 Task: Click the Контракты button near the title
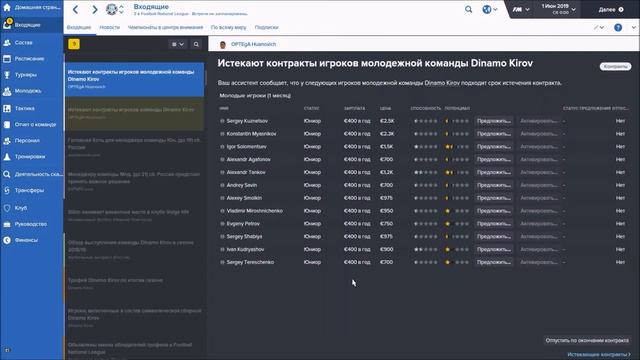[x=615, y=67]
